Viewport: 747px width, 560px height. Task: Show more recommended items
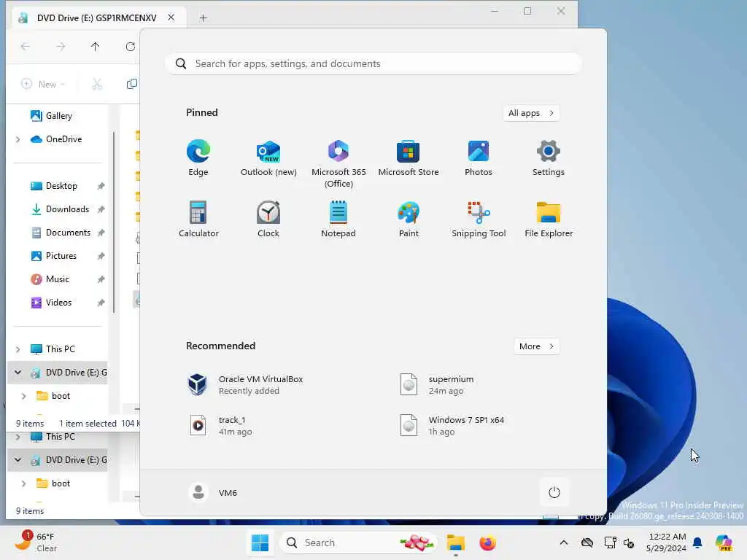pos(536,346)
